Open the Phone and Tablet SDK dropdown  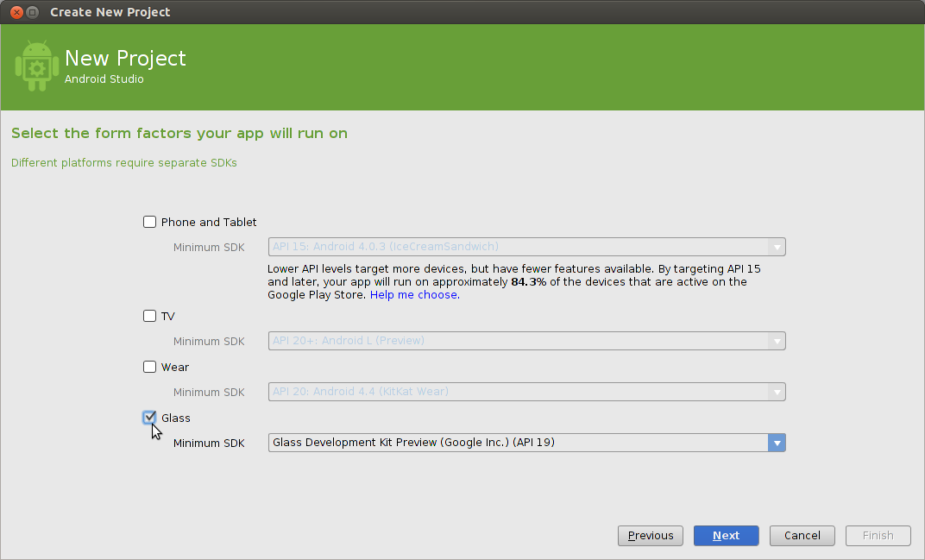click(526, 247)
